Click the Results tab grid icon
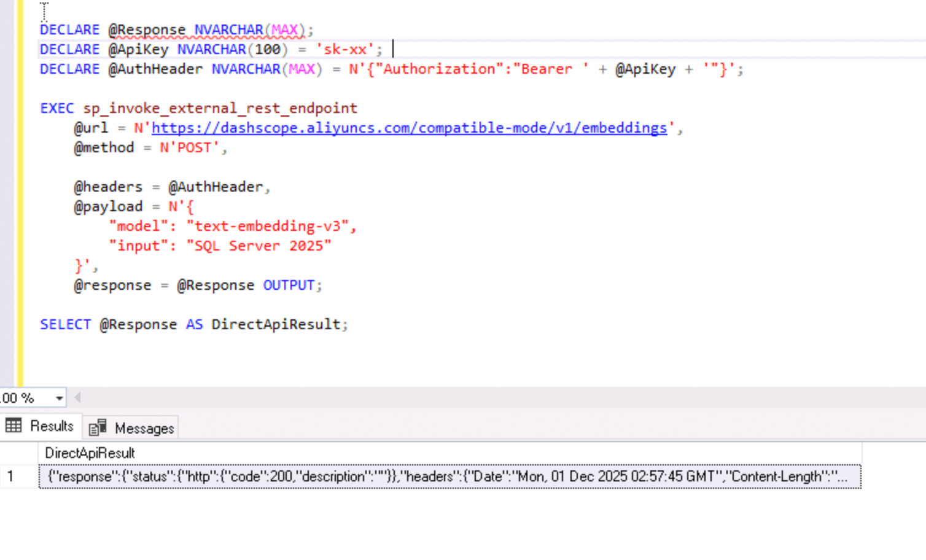Viewport: 926px width, 560px height. point(14,426)
